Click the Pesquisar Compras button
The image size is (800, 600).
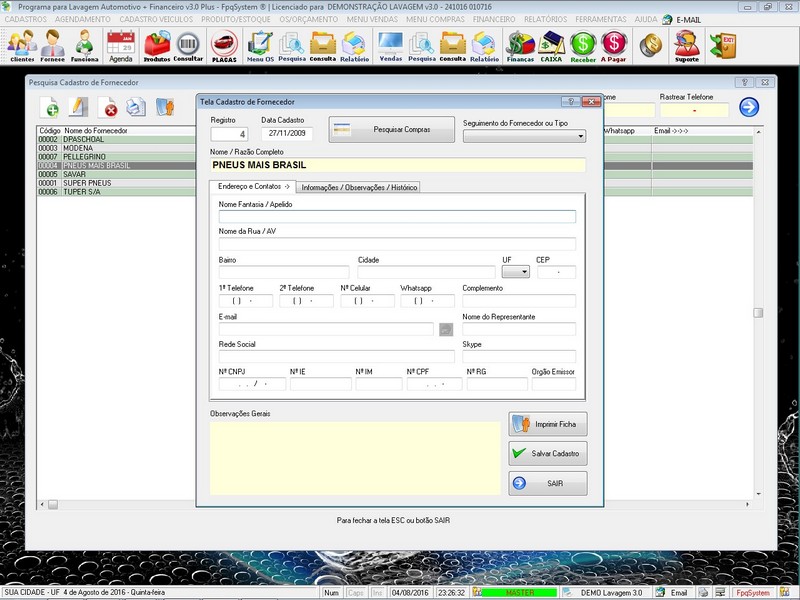pos(391,130)
